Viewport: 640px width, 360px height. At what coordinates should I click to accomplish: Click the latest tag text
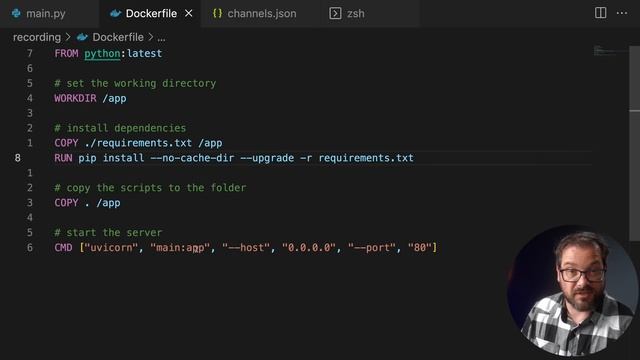144,53
